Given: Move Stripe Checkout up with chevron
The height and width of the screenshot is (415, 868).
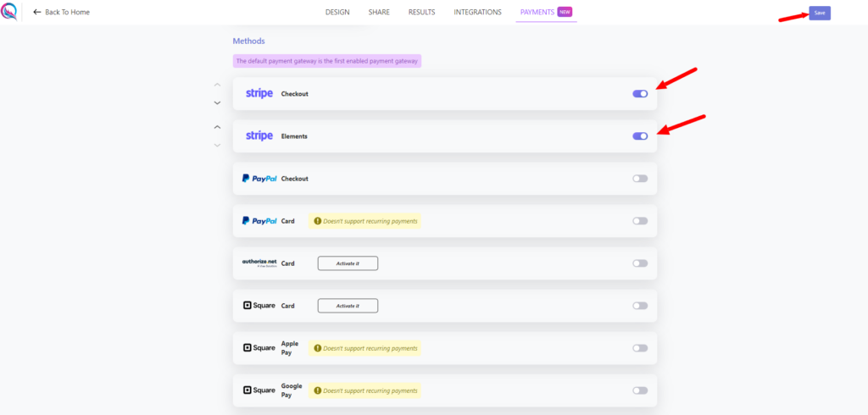Looking at the screenshot, I should (x=217, y=85).
